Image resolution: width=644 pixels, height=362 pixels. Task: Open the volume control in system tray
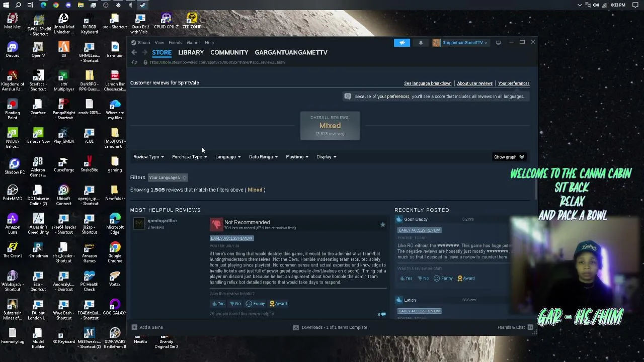(x=596, y=5)
